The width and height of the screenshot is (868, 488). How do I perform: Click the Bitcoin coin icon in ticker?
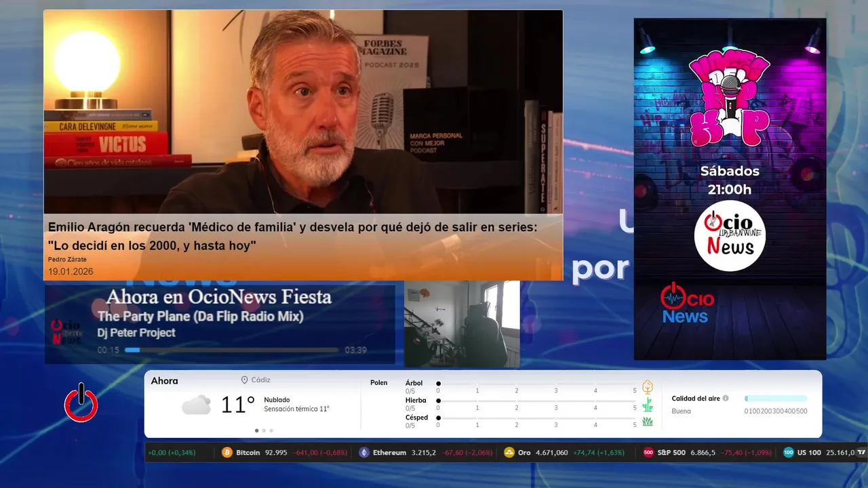227,453
